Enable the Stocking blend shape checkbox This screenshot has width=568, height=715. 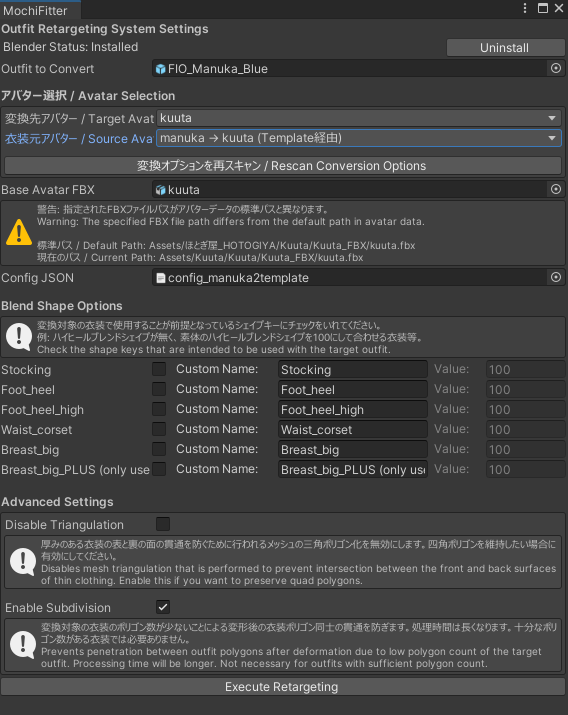(x=159, y=369)
